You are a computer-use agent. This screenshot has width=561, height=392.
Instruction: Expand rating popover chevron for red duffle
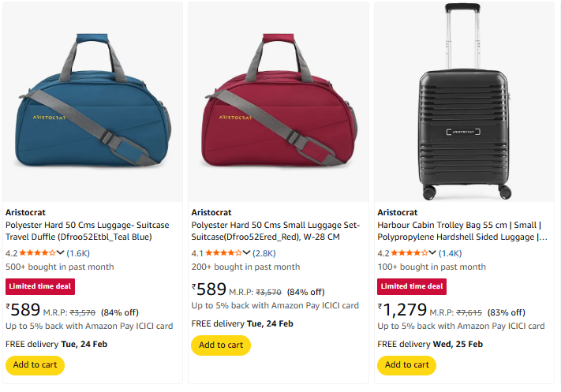[248, 253]
